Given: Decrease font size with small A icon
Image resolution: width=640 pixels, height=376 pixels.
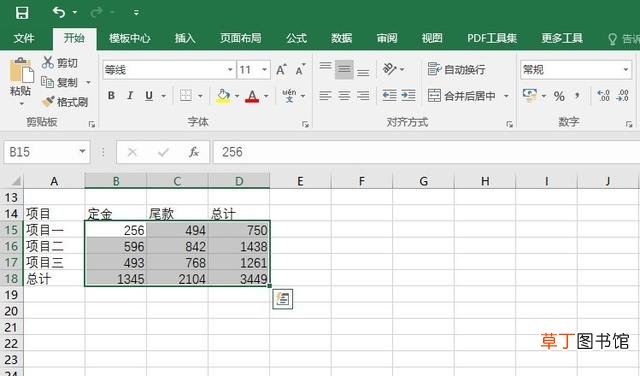Looking at the screenshot, I should [301, 70].
